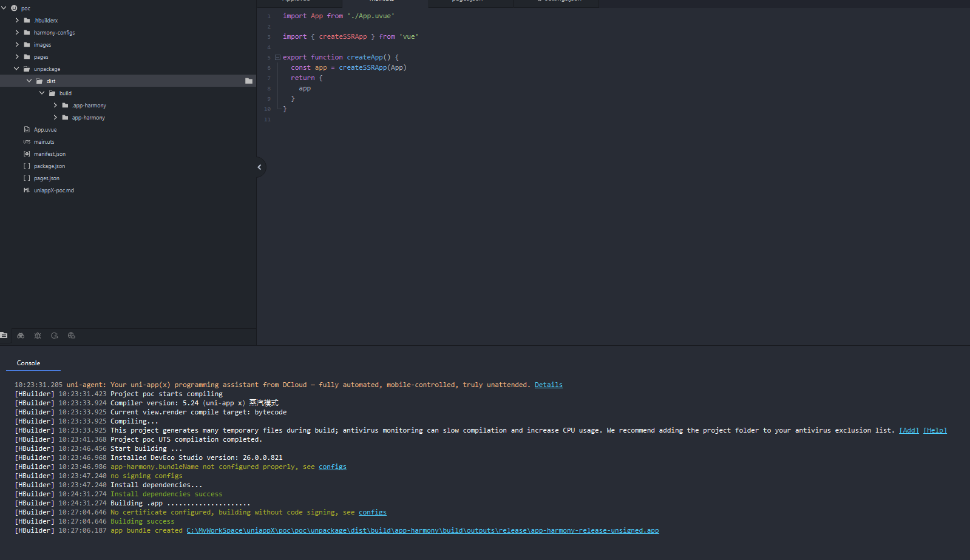Screen dimensions: 970x560
Task: Open the binoculars search panel
Action: 21,336
